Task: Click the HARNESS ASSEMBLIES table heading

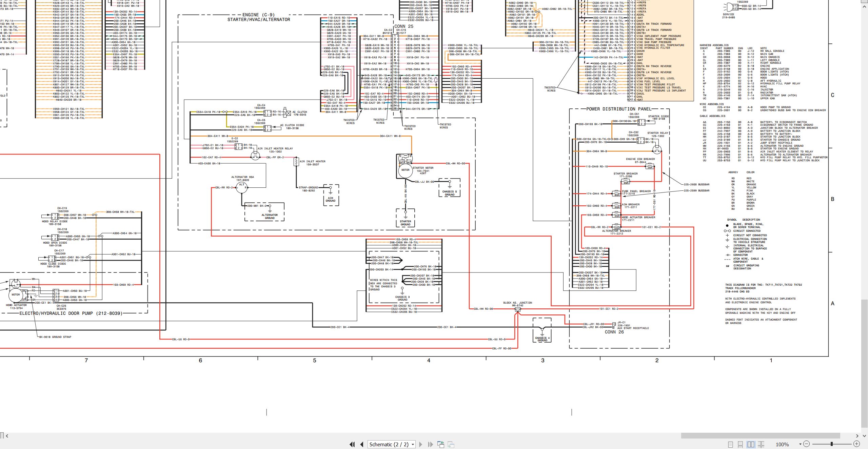Action: coord(714,45)
